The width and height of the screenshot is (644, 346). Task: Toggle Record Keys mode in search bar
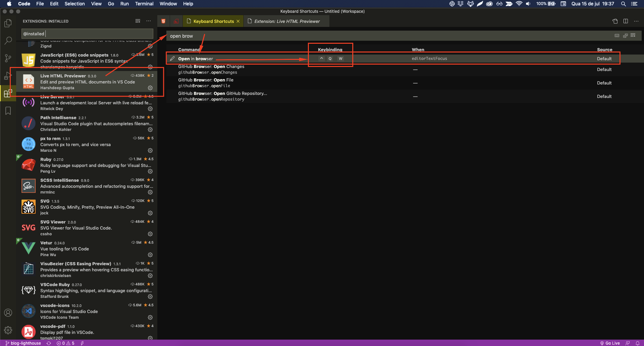click(x=617, y=35)
